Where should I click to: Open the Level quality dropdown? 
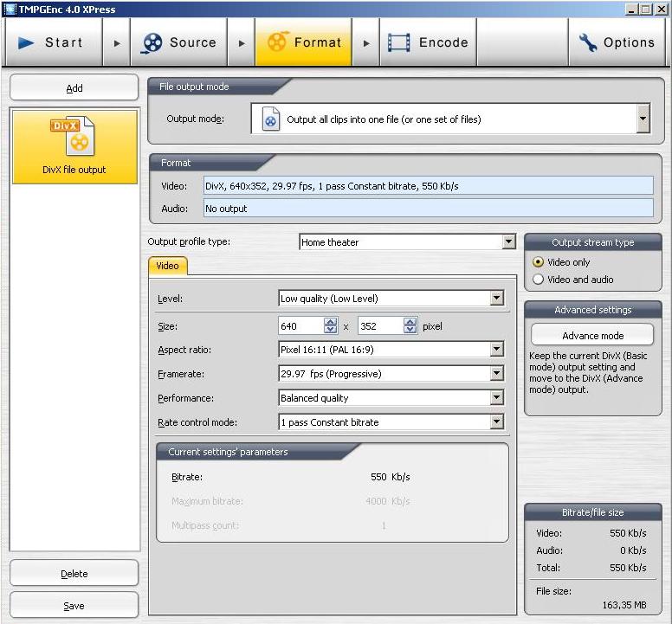pyautogui.click(x=496, y=298)
